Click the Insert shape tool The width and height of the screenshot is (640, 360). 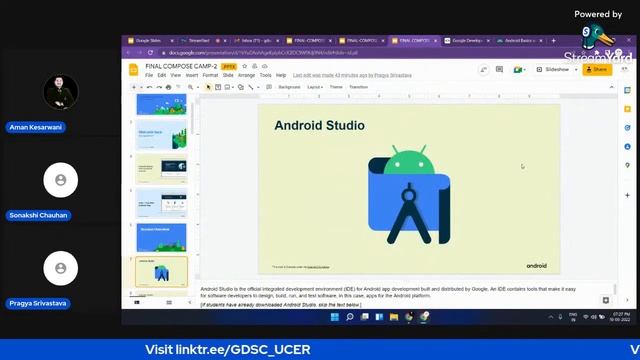click(240, 87)
